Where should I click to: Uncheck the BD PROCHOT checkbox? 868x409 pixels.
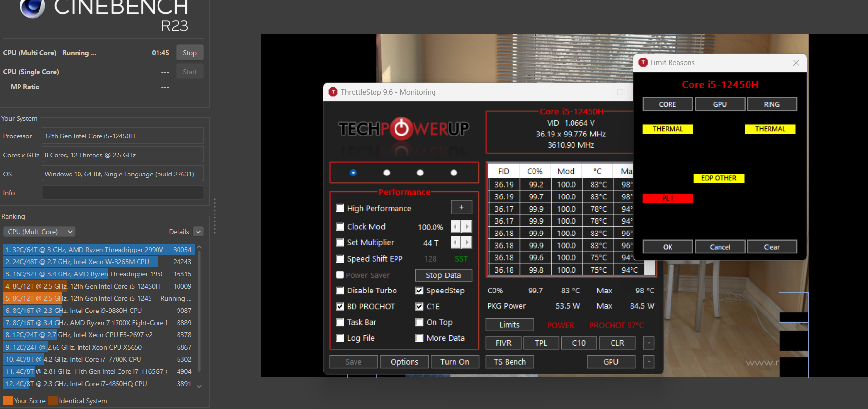[x=340, y=306]
